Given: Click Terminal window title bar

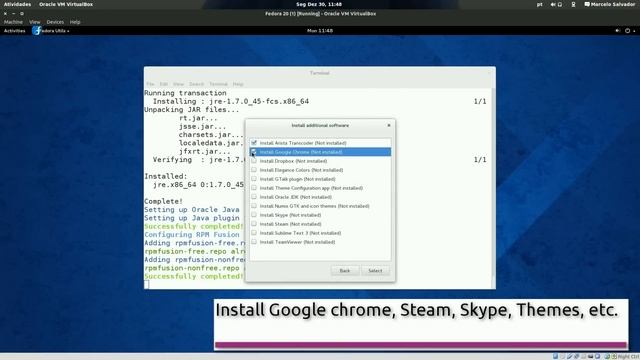Looking at the screenshot, I should (320, 73).
